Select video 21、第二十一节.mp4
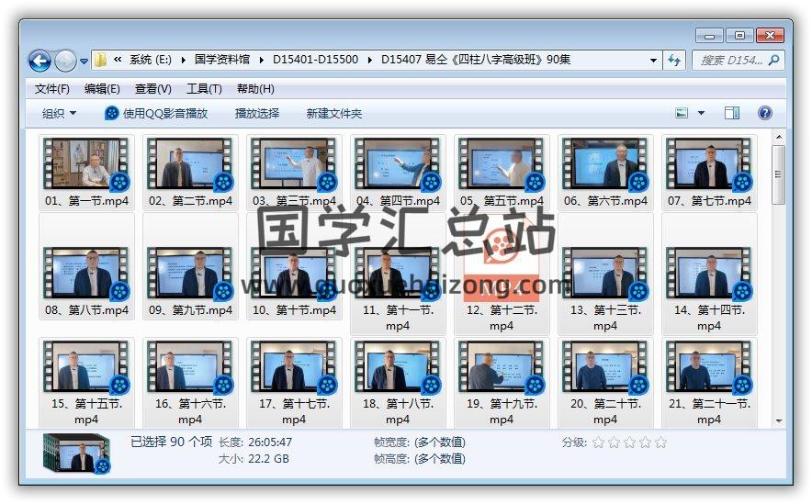Viewport: 812px width, 504px height. [x=709, y=383]
